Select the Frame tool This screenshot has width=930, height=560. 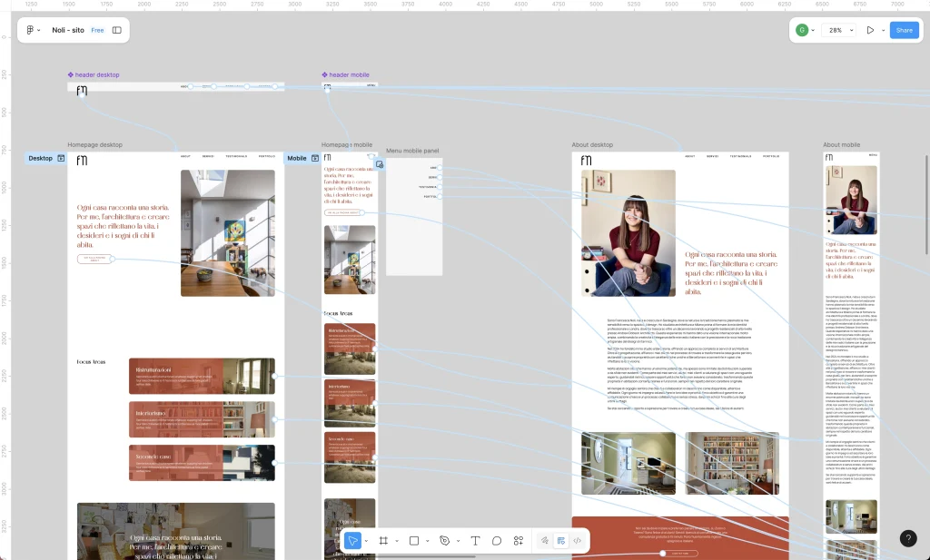[x=383, y=541]
